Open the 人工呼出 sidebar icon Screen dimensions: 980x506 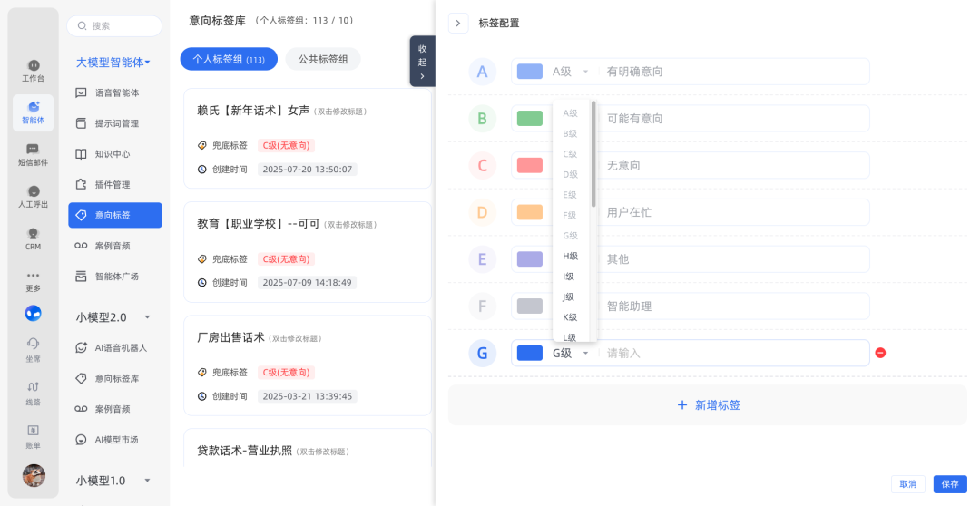click(x=34, y=196)
